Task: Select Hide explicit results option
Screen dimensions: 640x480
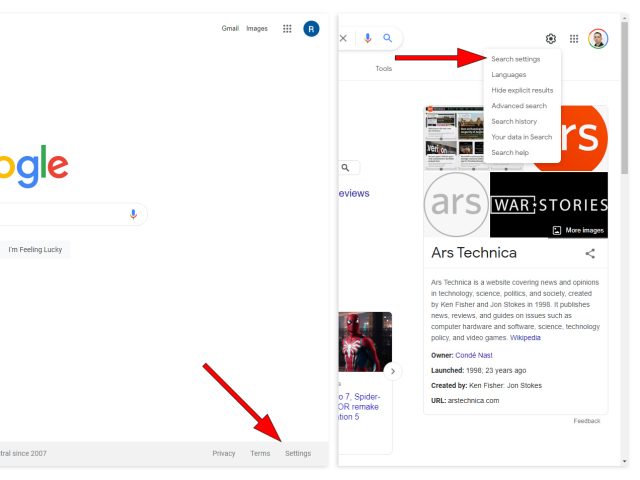Action: pyautogui.click(x=522, y=90)
